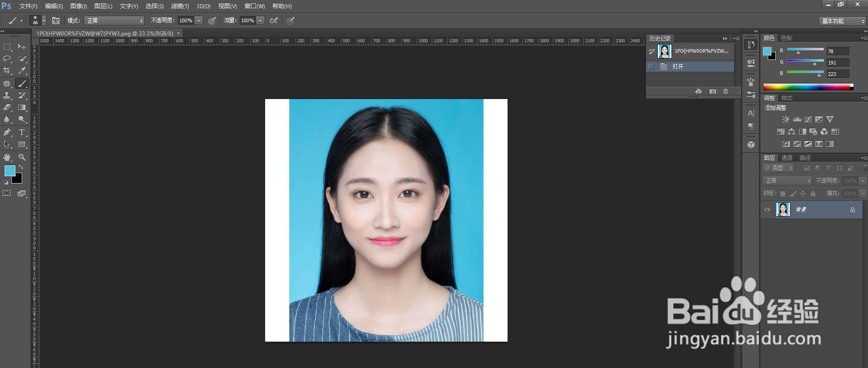
Task: Set history brush source on 打开 state
Action: click(651, 67)
